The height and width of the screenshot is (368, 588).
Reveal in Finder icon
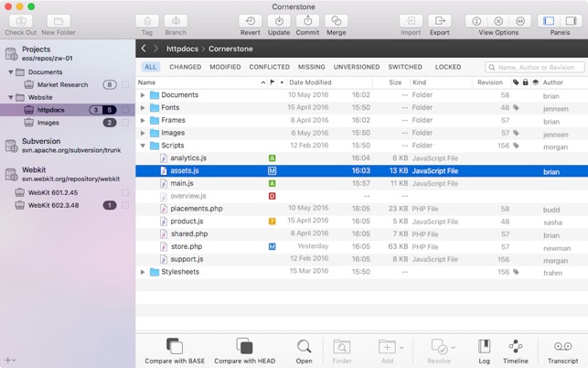(x=342, y=347)
